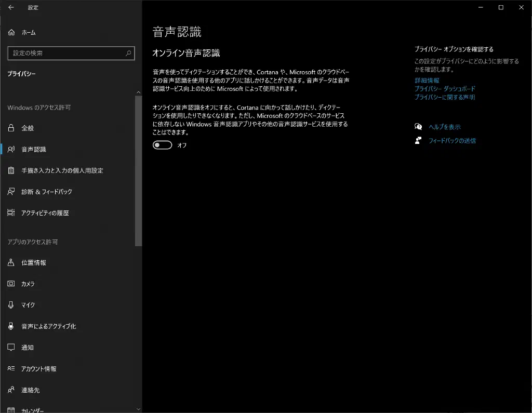Screen dimensions: 532x413
Task: Click the search magnifier icon
Action: coord(128,53)
